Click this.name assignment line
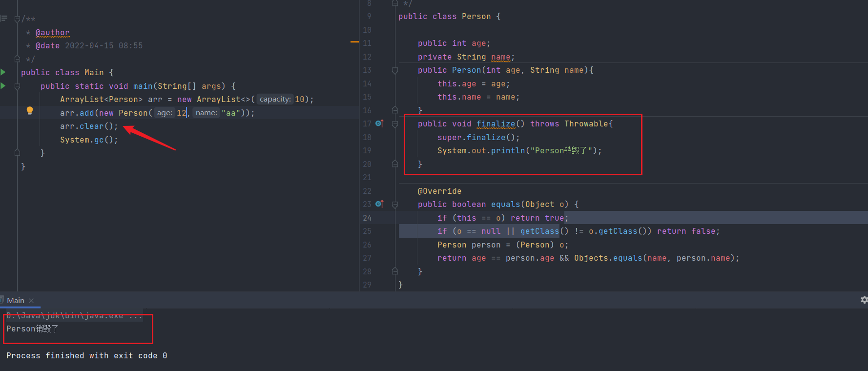This screenshot has height=371, width=868. tap(478, 97)
